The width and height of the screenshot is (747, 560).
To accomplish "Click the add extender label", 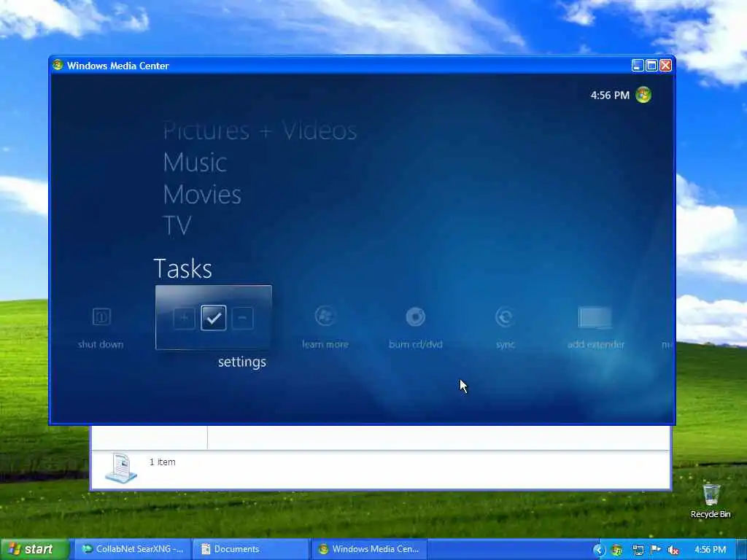I will coord(595,344).
